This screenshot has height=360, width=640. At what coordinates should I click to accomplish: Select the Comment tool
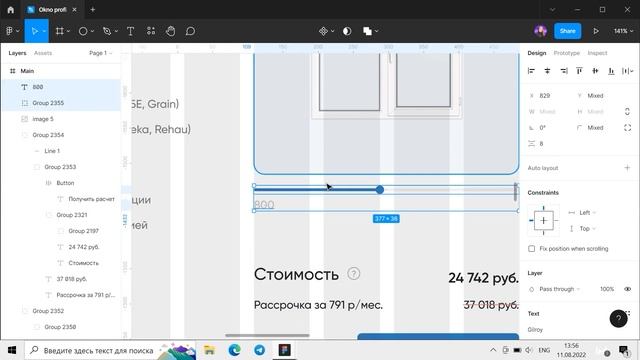click(190, 31)
